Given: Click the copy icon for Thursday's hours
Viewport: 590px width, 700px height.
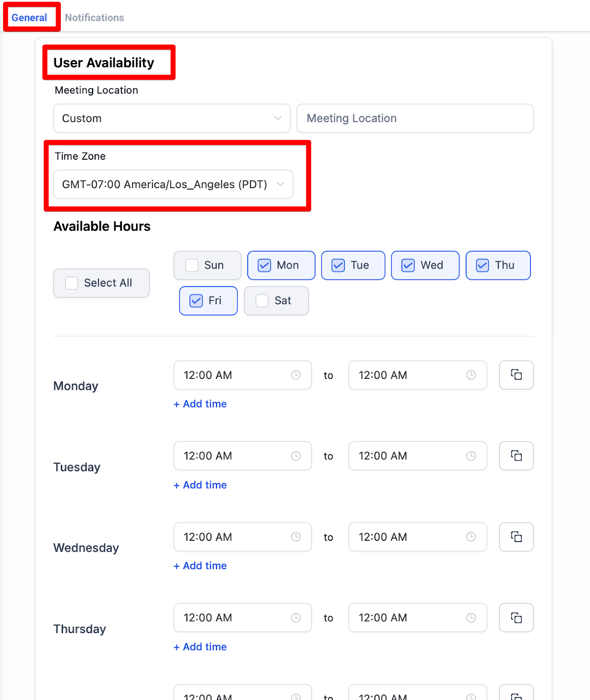Looking at the screenshot, I should [516, 618].
